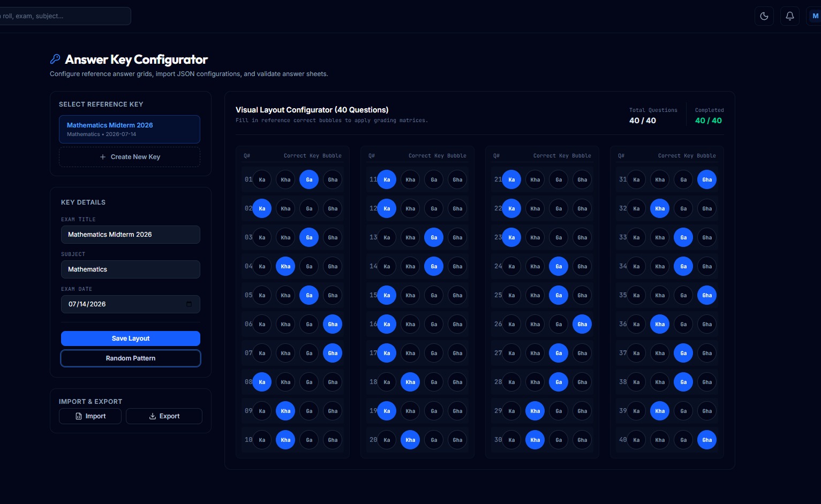Select Kha bubble for question 07
Image resolution: width=821 pixels, height=504 pixels.
tap(285, 353)
